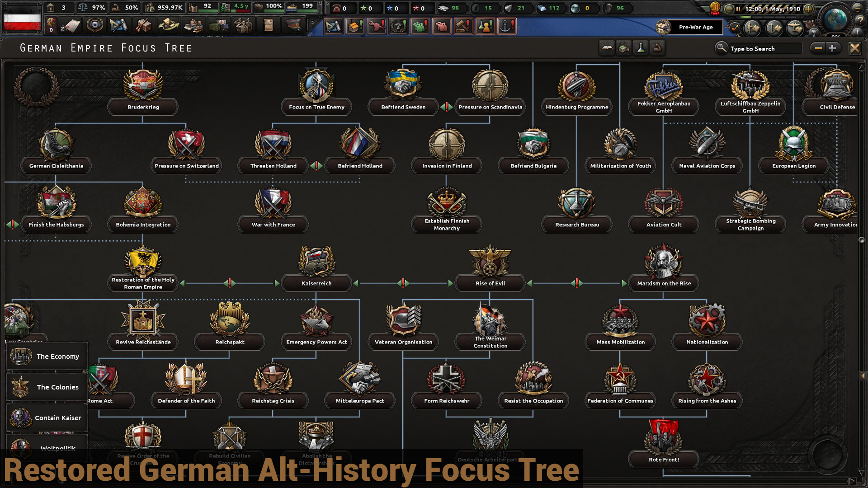The width and height of the screenshot is (868, 488).
Task: Open the air plane map view
Action: (795, 28)
